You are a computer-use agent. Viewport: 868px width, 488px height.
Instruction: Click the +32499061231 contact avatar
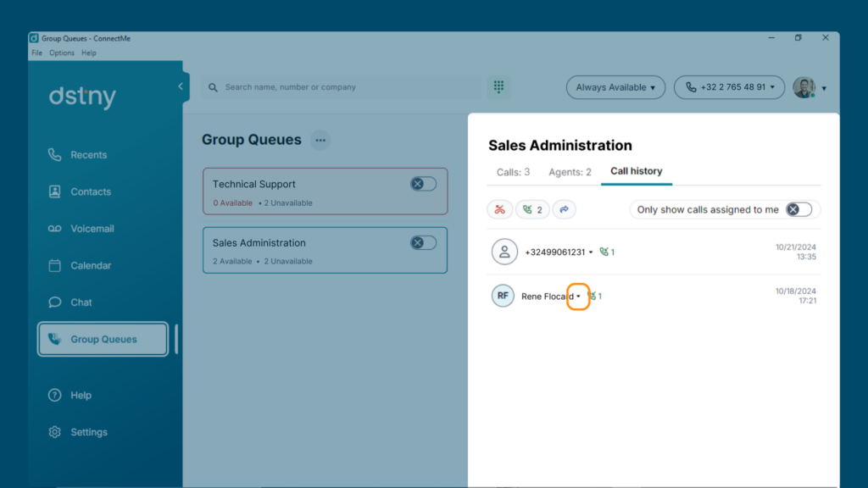(x=504, y=252)
